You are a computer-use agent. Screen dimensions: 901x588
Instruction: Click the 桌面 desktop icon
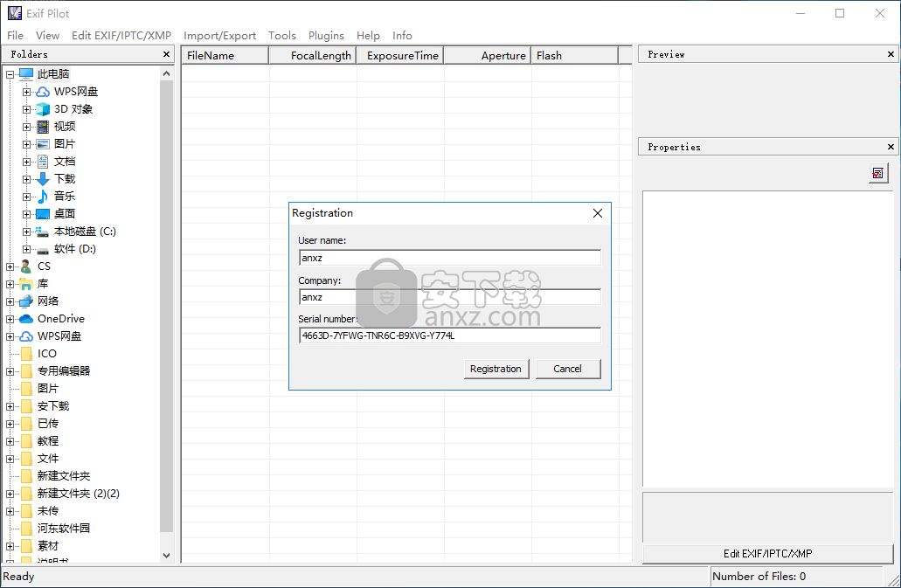click(x=43, y=214)
